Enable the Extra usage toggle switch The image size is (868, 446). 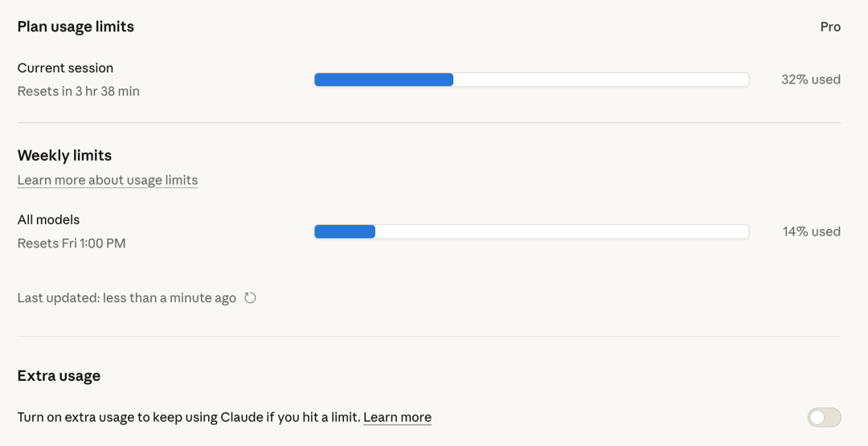(x=824, y=417)
